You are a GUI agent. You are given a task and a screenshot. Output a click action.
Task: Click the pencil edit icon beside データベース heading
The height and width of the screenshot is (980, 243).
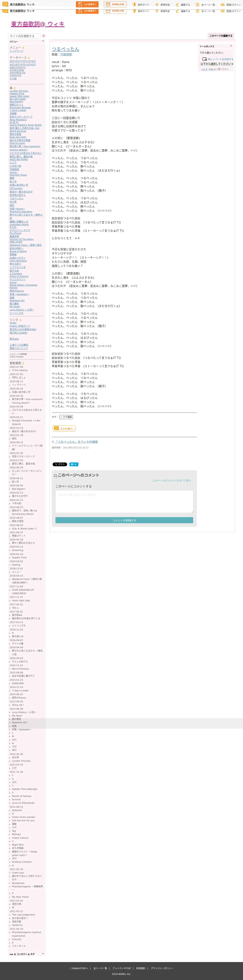pyautogui.click(x=29, y=58)
